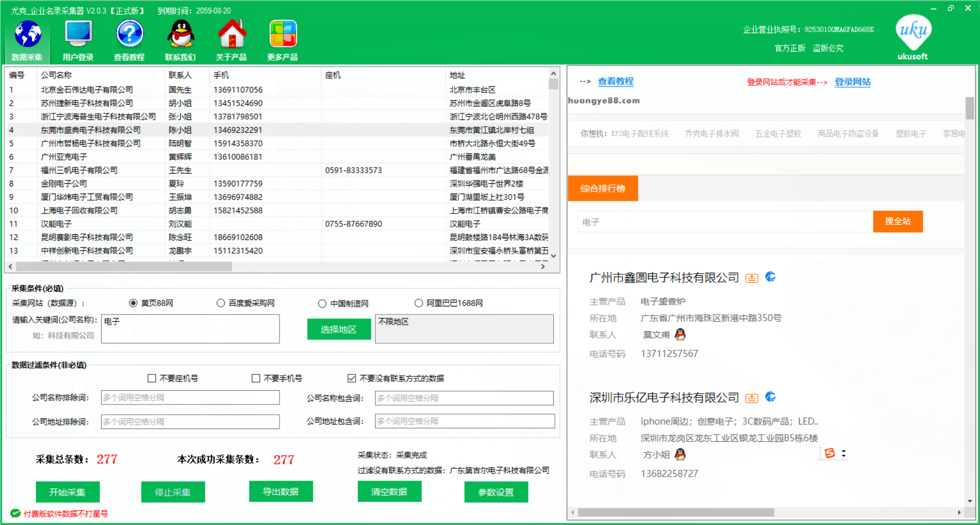
Task: Click the blue badge icon beside 深圳市乐亿电子科技有限公司
Action: (x=771, y=397)
